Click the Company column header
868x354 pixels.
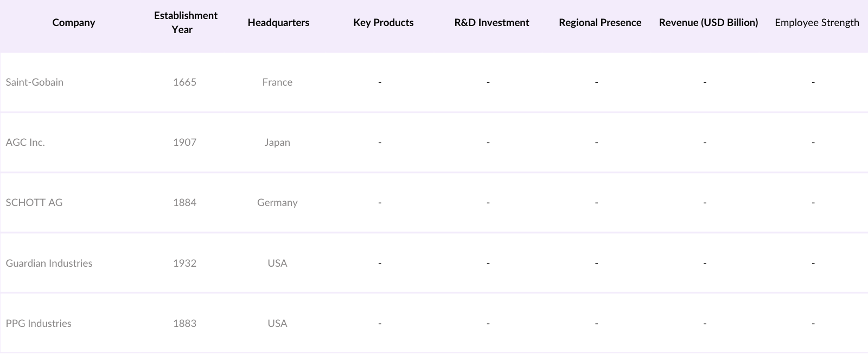pos(74,23)
